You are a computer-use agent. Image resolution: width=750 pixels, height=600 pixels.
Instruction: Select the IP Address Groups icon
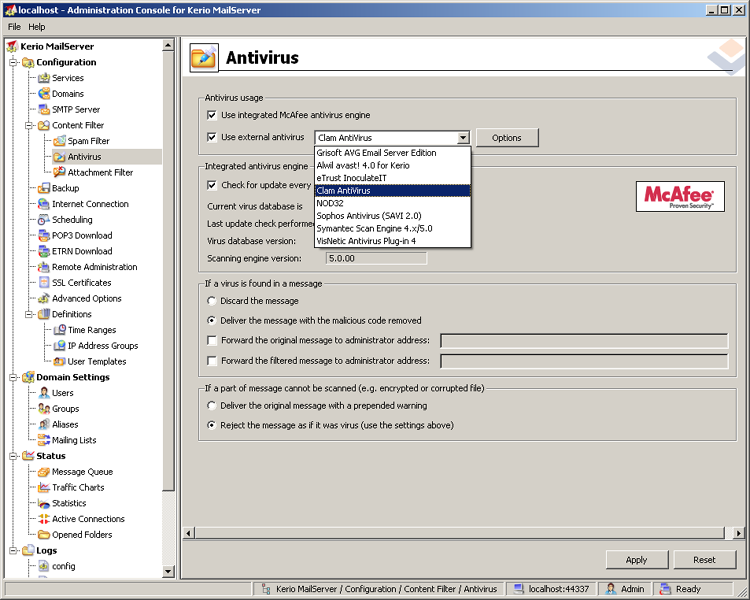pyautogui.click(x=60, y=345)
